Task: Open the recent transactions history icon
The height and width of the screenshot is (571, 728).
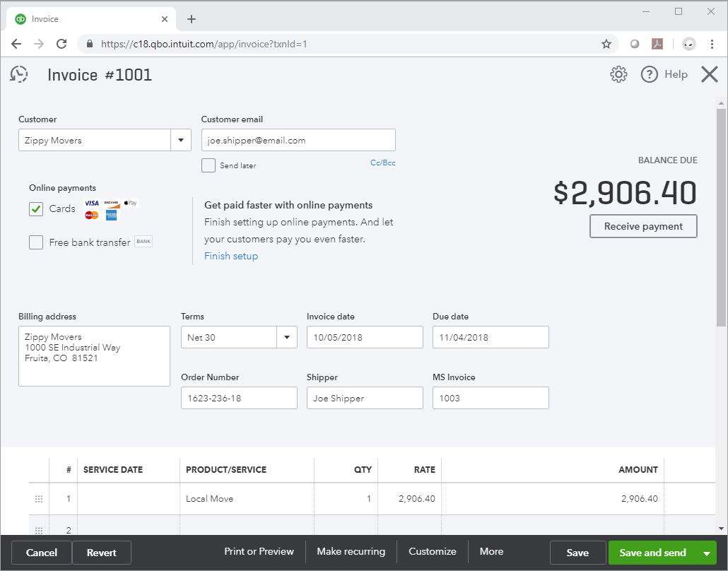Action: coord(19,74)
